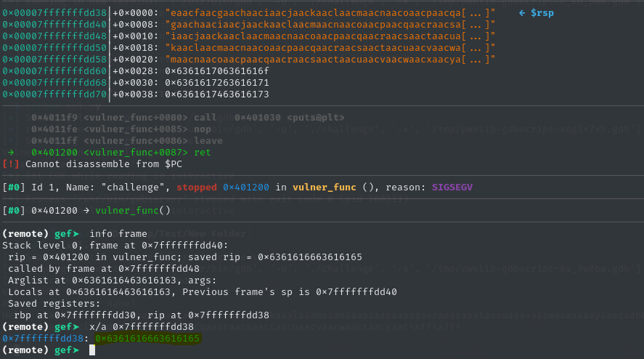This screenshot has height=359, width=644.
Task: Click saved rip value in info frame output
Action: (310, 257)
